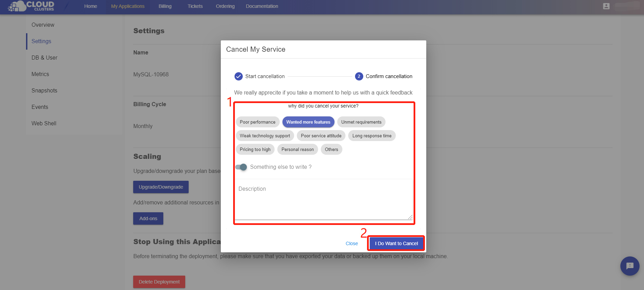Open Web Shell in the sidebar

coord(44,123)
